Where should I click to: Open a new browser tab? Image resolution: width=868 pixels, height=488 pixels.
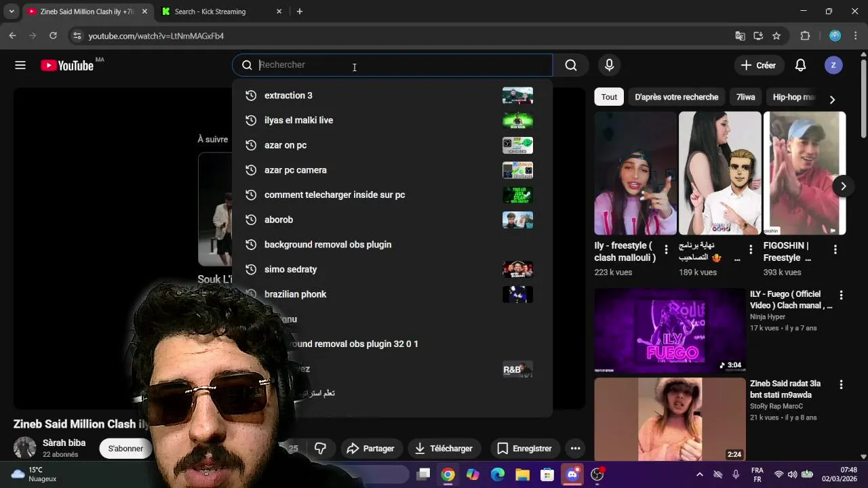pyautogui.click(x=300, y=12)
